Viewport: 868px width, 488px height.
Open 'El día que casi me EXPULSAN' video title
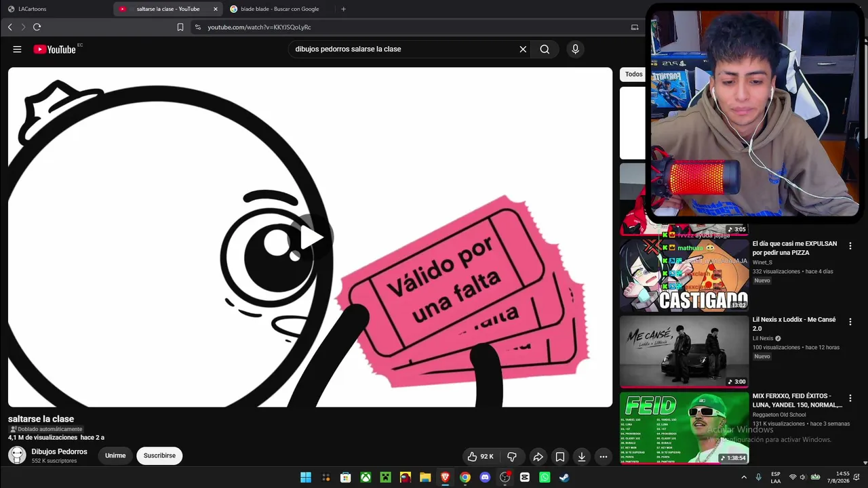click(x=795, y=248)
